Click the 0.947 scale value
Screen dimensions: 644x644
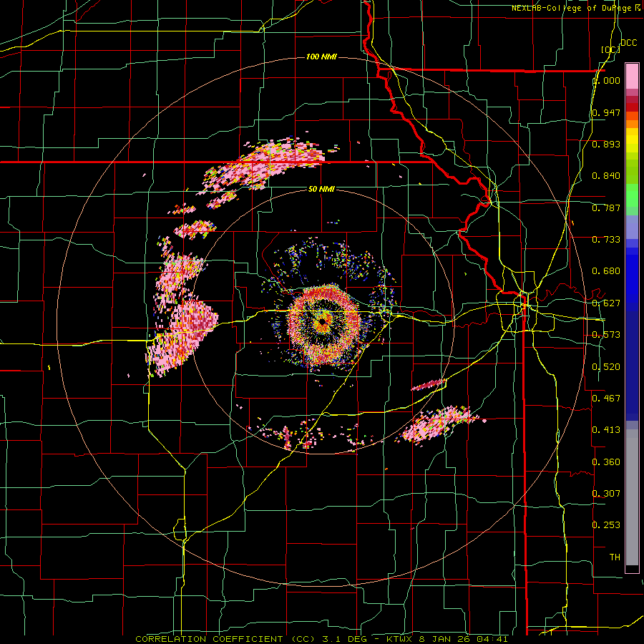pos(606,112)
